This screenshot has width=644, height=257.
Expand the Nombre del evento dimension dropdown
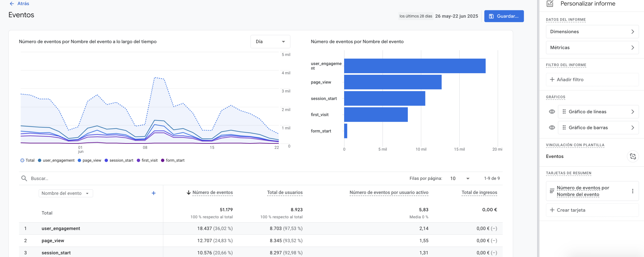coord(66,193)
